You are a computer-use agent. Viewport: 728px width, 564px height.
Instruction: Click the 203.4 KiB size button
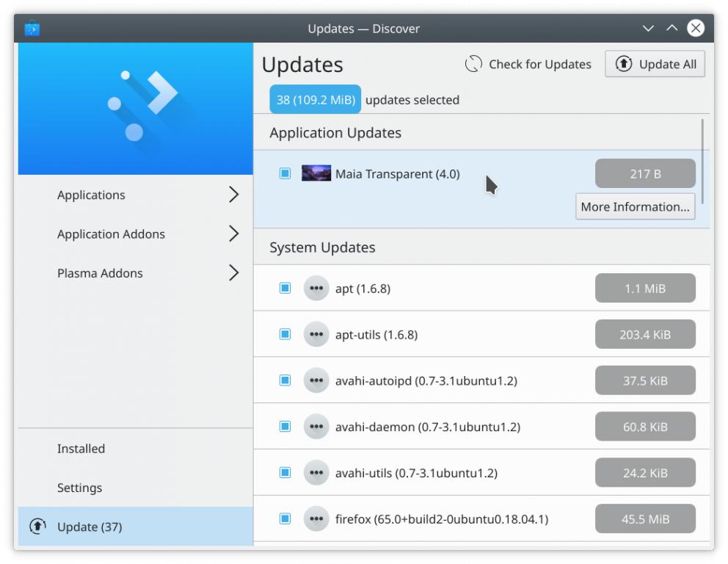(x=645, y=334)
